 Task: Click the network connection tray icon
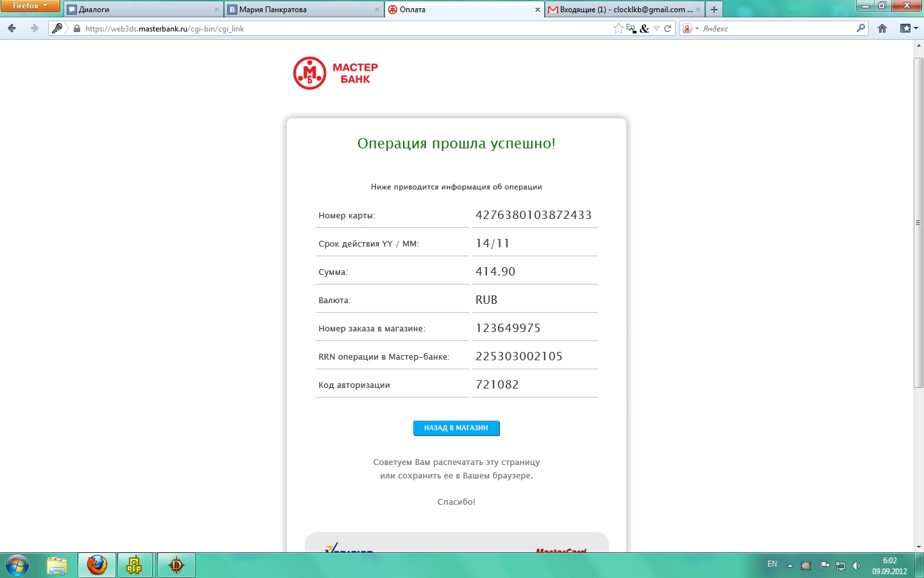click(x=841, y=566)
